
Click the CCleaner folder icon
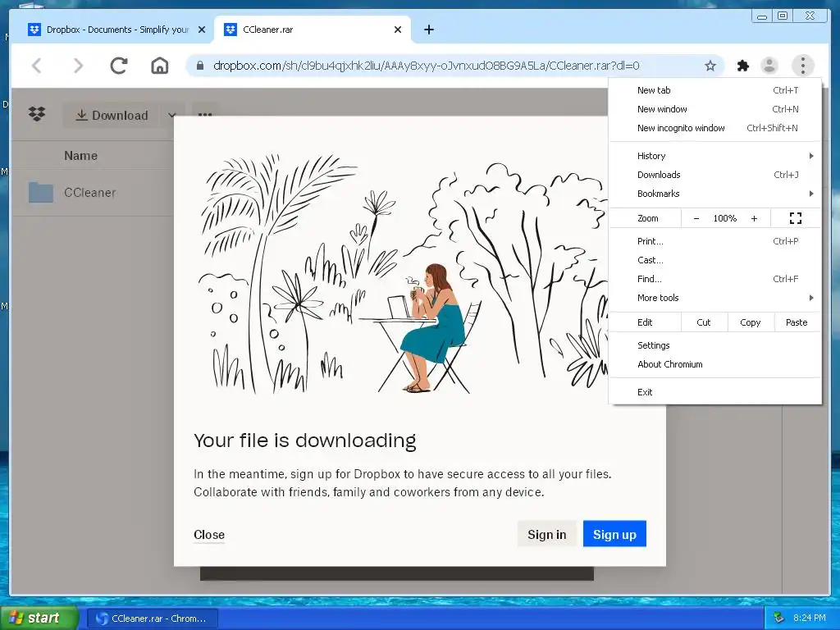point(41,192)
